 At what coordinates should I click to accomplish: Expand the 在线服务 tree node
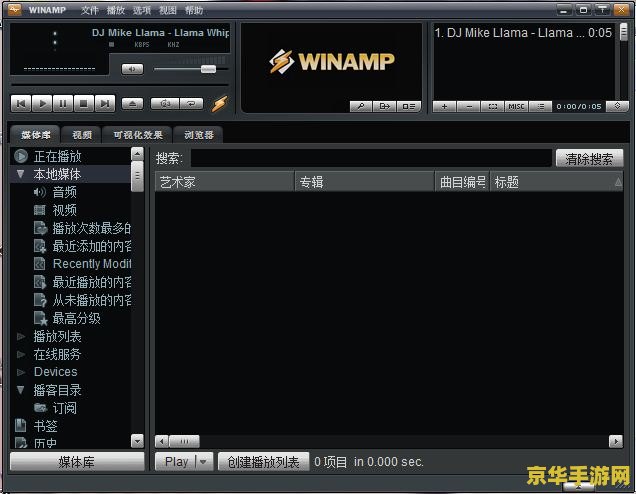click(21, 354)
